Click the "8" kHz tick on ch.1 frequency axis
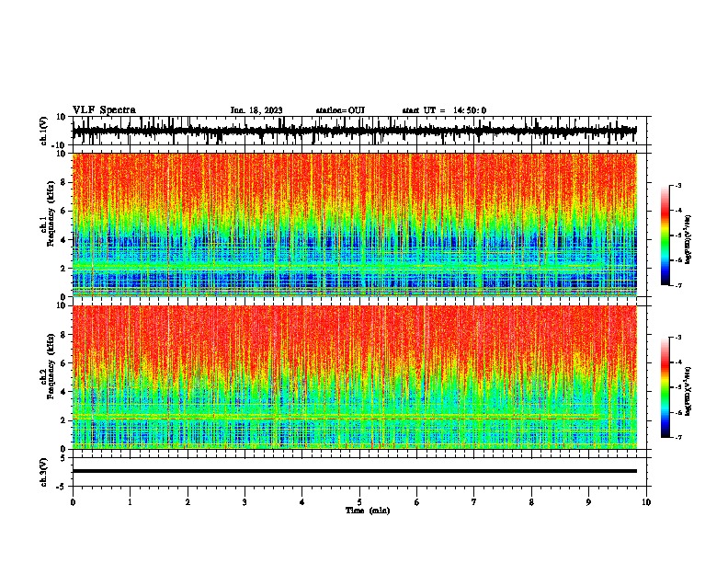Viewport: 728px width, 563px height. [x=63, y=182]
